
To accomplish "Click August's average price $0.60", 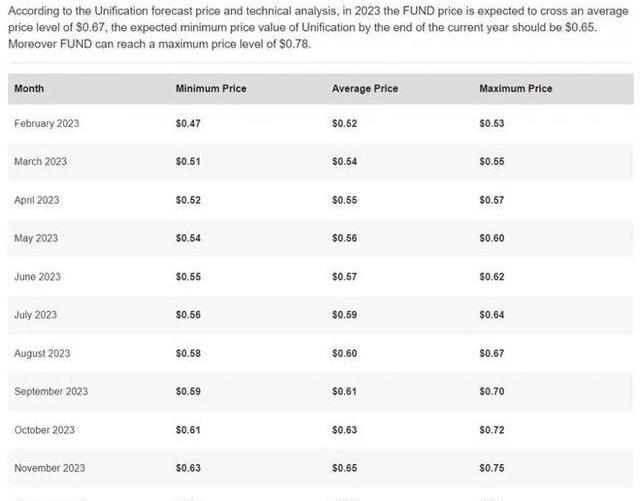I will click(x=344, y=353).
